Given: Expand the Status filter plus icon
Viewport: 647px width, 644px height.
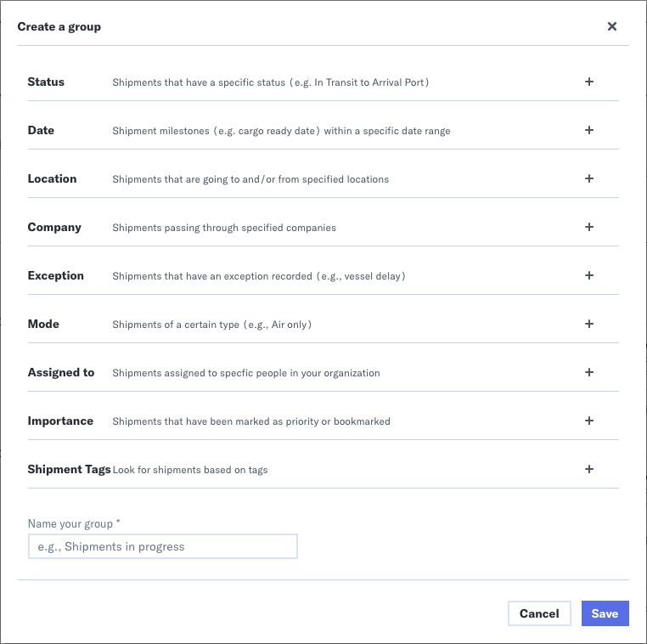Looking at the screenshot, I should 589,82.
